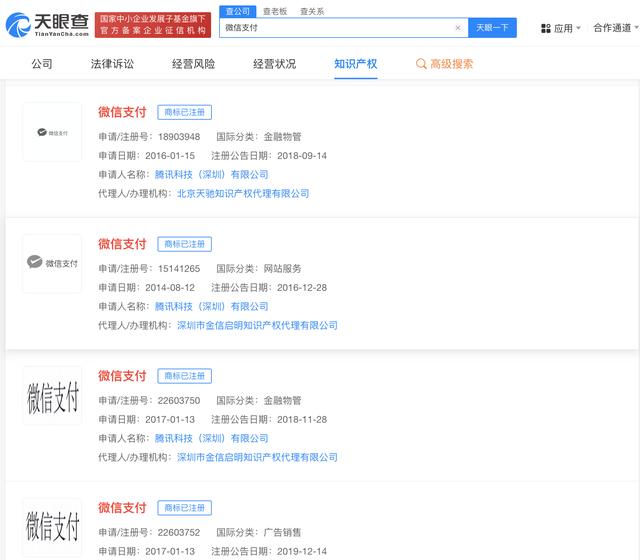640x560 pixels.
Task: Click the red 国家中小企业发展子基金 banner
Action: (153, 25)
